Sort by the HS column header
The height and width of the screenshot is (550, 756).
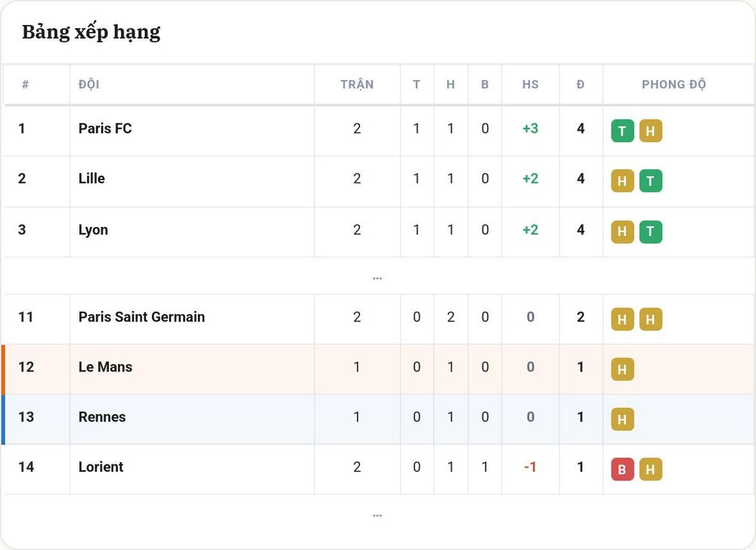pos(531,85)
